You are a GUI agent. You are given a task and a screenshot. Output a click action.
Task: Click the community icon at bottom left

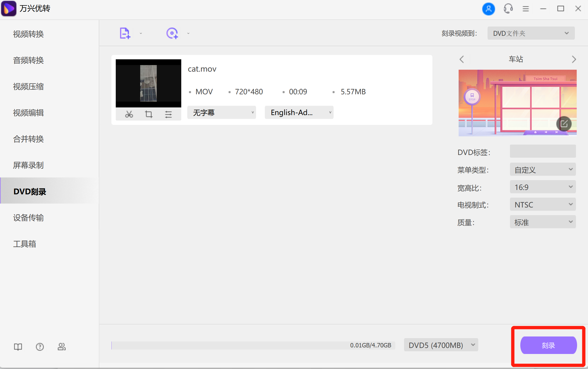[x=62, y=347]
